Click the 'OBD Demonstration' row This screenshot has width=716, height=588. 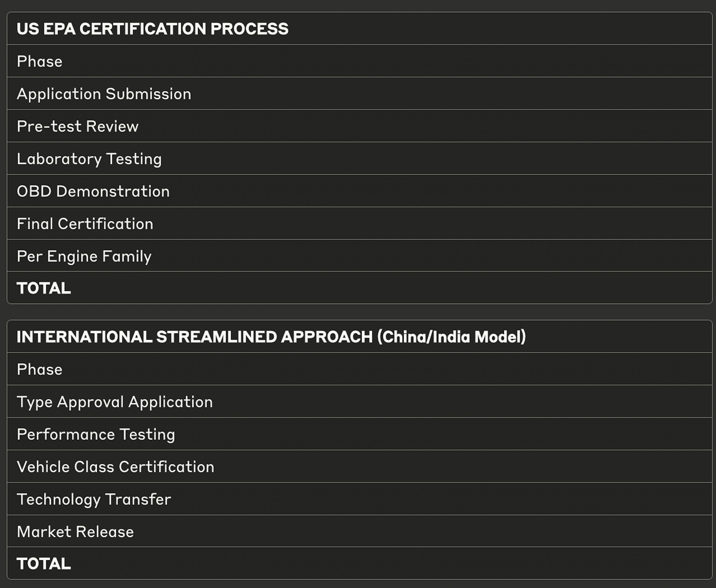[359, 191]
